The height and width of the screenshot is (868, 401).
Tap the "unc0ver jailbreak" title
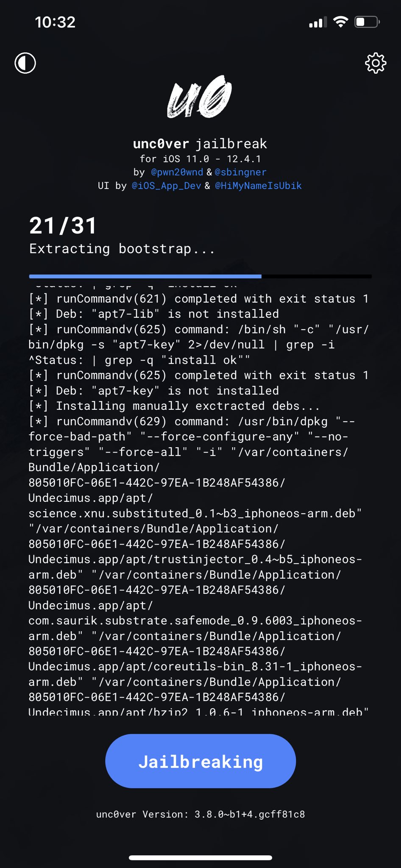pos(200,144)
